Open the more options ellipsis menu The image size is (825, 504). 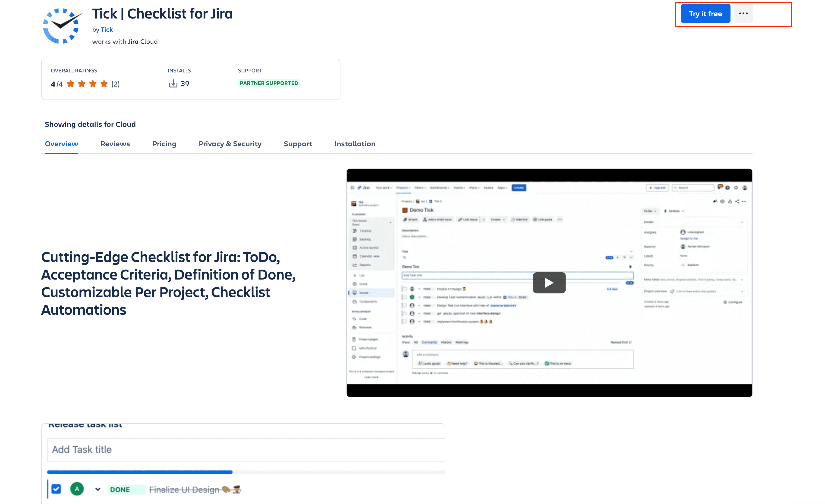pyautogui.click(x=743, y=14)
